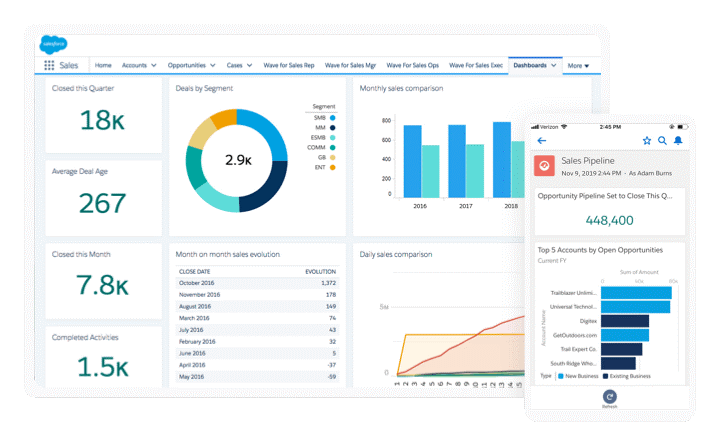Open the Wave for Sales Mgr tab
720x446 pixels.
point(350,65)
